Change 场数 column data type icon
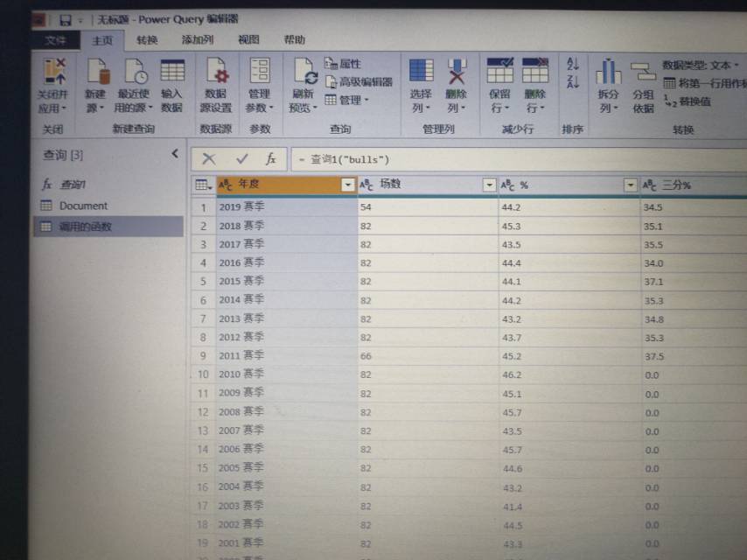 [367, 185]
